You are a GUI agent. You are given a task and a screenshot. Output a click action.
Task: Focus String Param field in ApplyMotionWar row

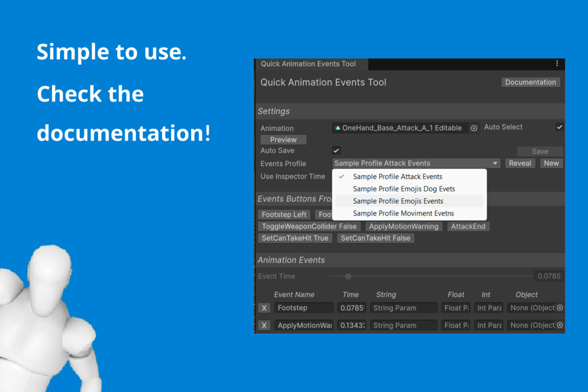[403, 325]
